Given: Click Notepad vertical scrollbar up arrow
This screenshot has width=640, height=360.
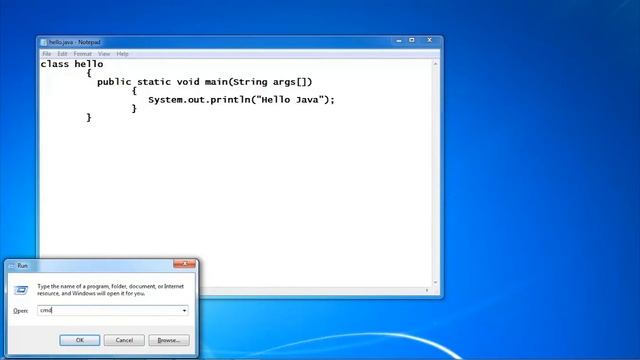Looking at the screenshot, I should click(x=436, y=64).
